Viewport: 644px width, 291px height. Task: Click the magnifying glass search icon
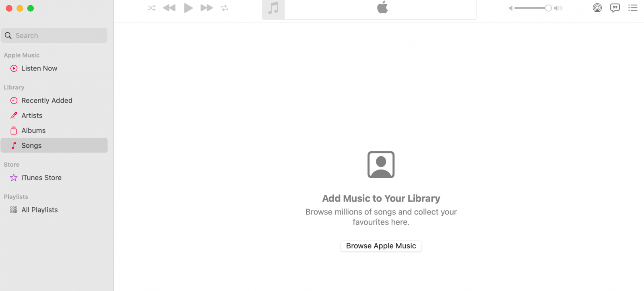(x=8, y=35)
